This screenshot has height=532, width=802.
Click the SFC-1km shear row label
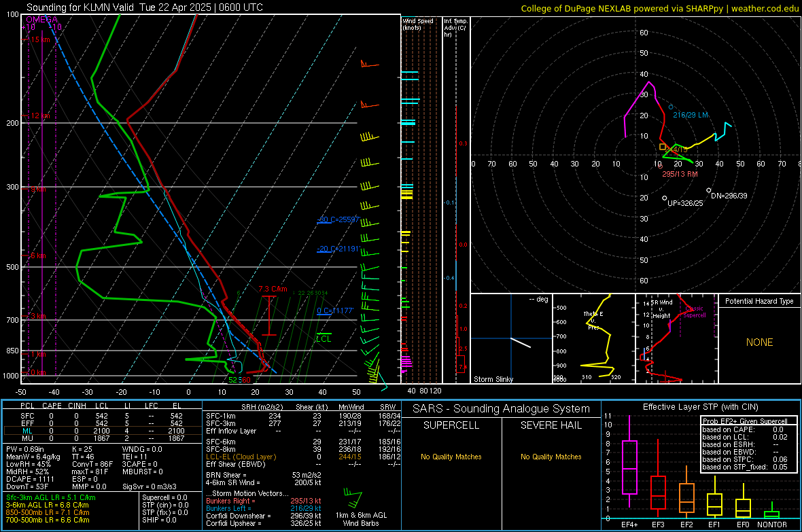(220, 416)
